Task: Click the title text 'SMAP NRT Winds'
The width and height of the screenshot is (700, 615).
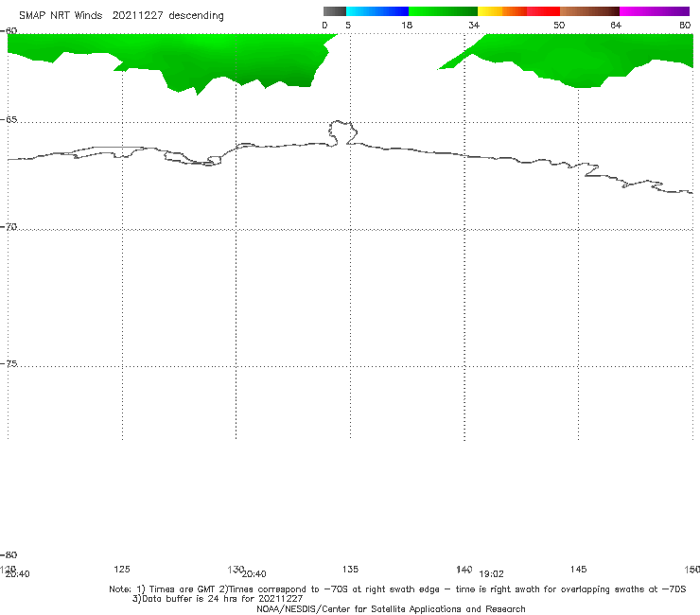Action: pos(61,16)
